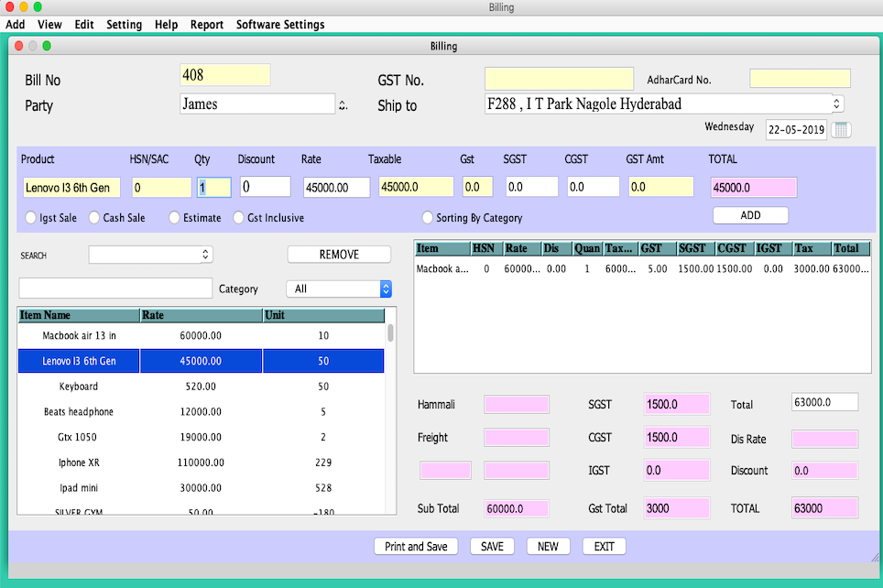The image size is (883, 588).
Task: Enable the Cash Sale option
Action: pyautogui.click(x=94, y=218)
